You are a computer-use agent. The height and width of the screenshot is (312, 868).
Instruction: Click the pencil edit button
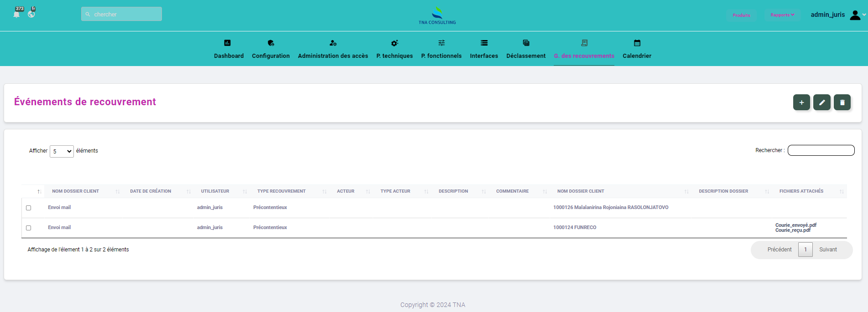point(821,102)
